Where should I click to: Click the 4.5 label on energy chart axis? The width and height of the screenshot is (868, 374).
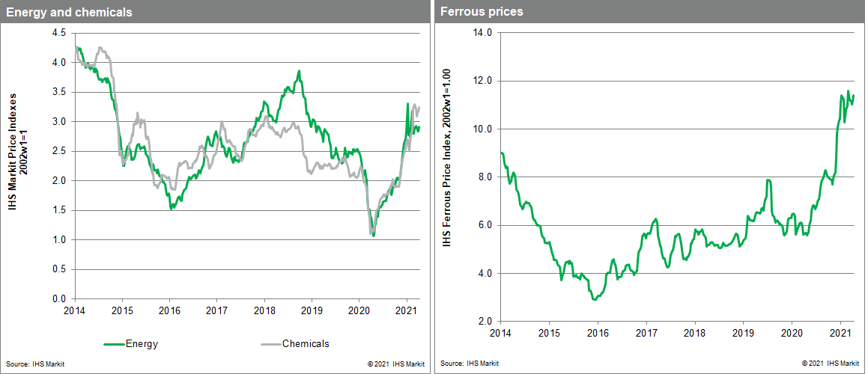[60, 33]
